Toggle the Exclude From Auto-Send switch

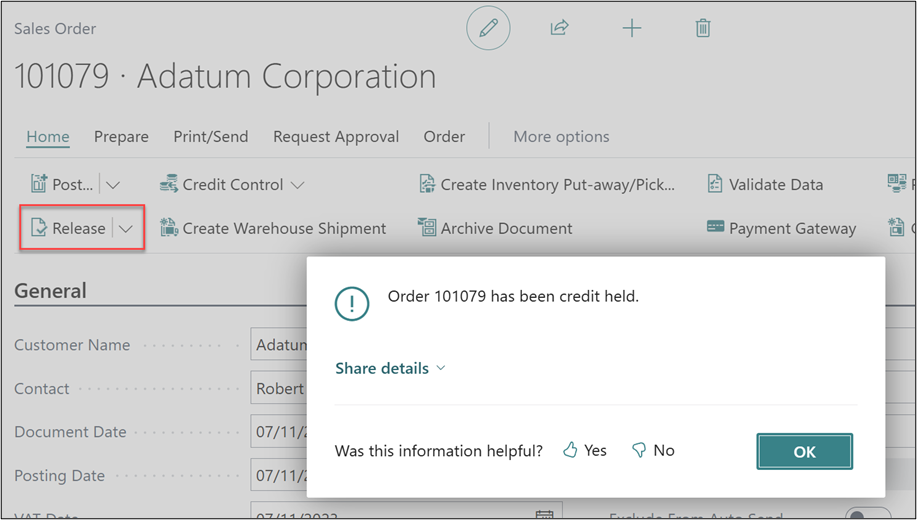[x=866, y=514]
